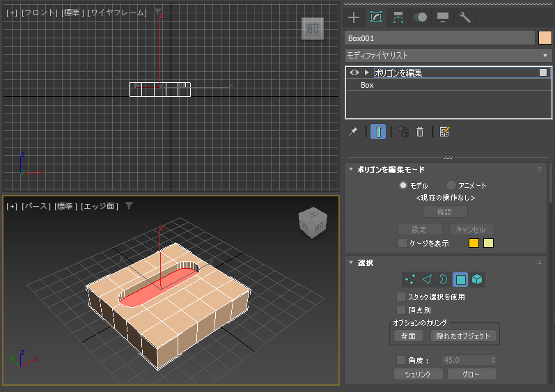Open the Display panel tab
Screen dimensions: 555x392
443,17
